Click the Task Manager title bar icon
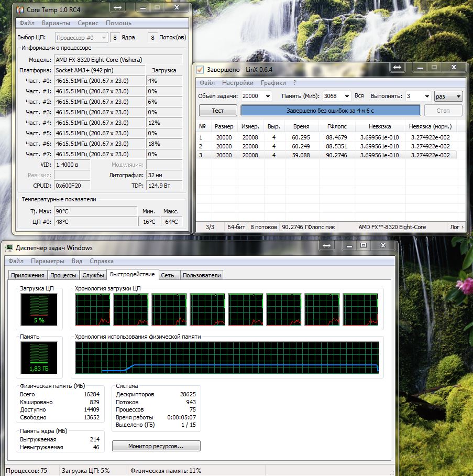473x476 pixels. tap(9, 247)
